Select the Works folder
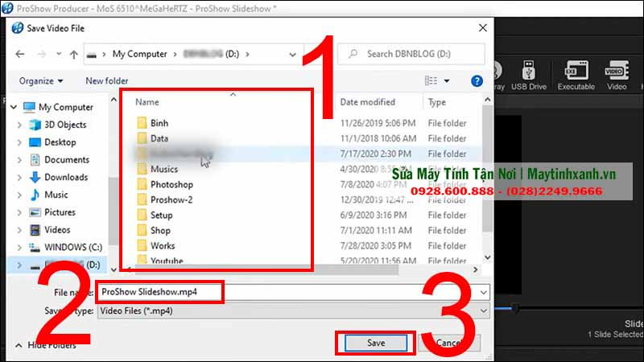 pos(163,246)
